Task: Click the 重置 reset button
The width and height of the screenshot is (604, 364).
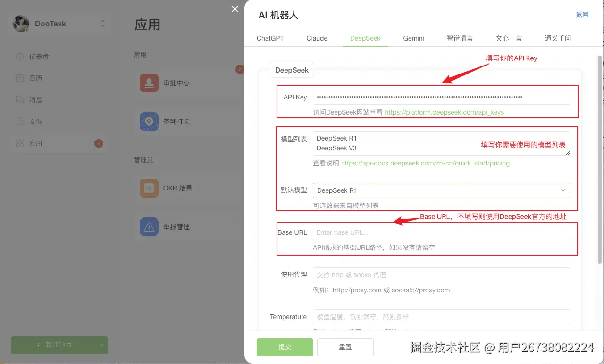Action: 345,347
